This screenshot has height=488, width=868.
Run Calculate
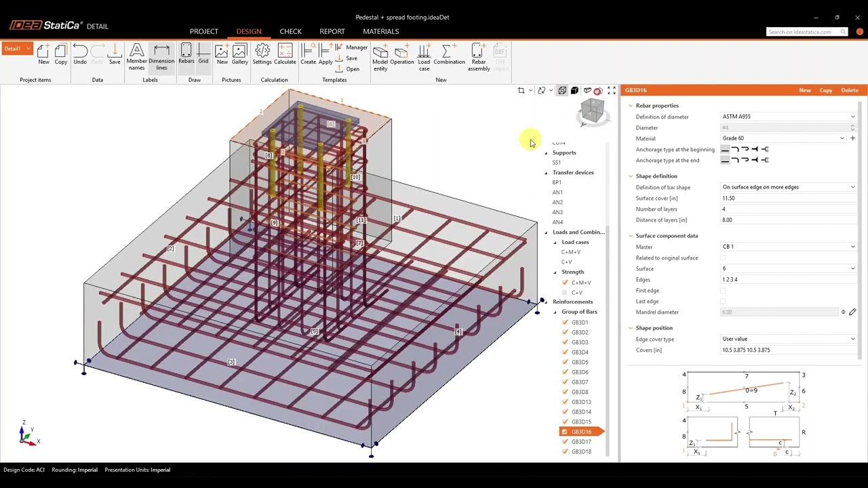(x=285, y=54)
